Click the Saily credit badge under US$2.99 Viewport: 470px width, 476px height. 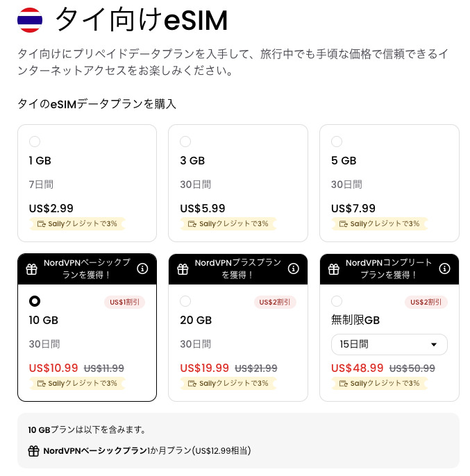pyautogui.click(x=76, y=223)
